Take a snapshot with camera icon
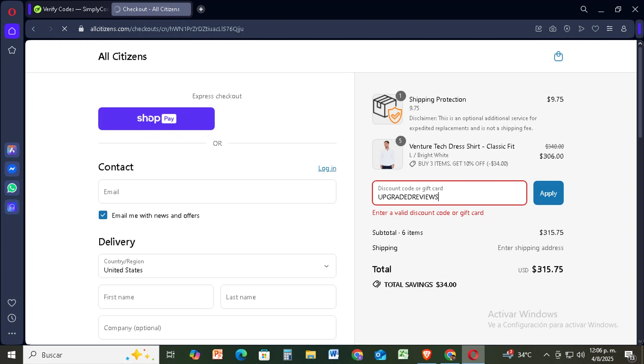Image resolution: width=644 pixels, height=364 pixels. click(x=553, y=29)
